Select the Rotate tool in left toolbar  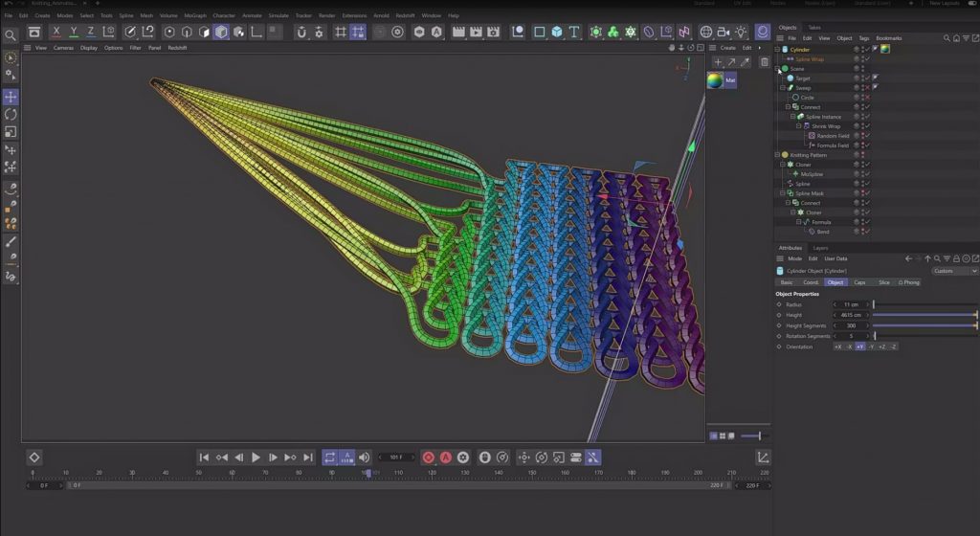[x=11, y=114]
